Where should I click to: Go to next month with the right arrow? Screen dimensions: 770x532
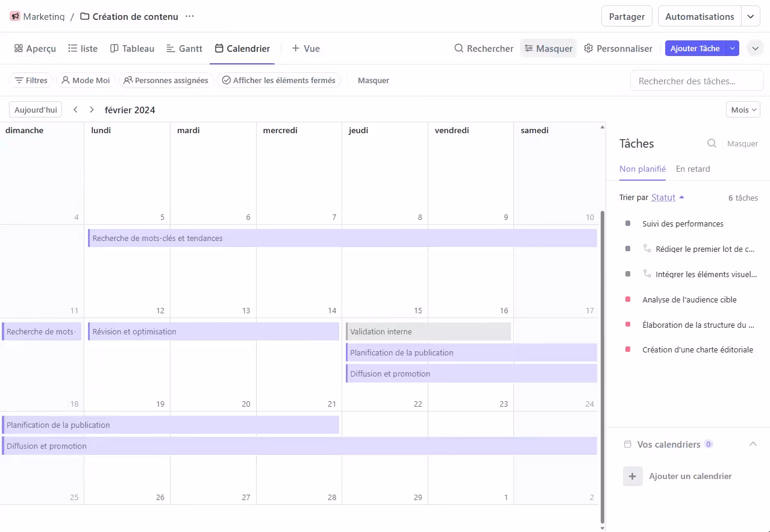click(x=90, y=110)
